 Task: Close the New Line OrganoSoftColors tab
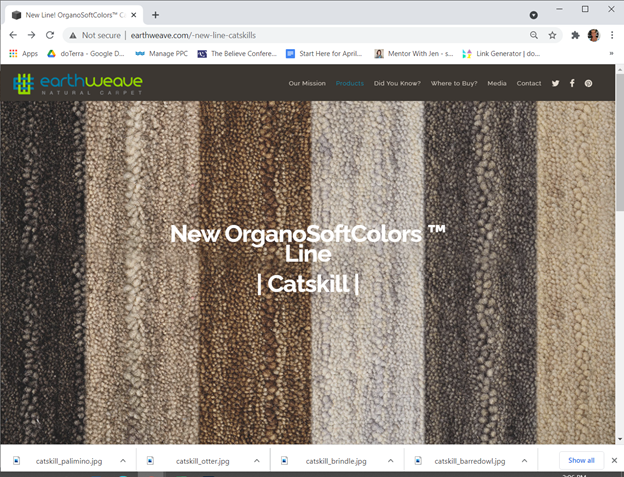134,15
